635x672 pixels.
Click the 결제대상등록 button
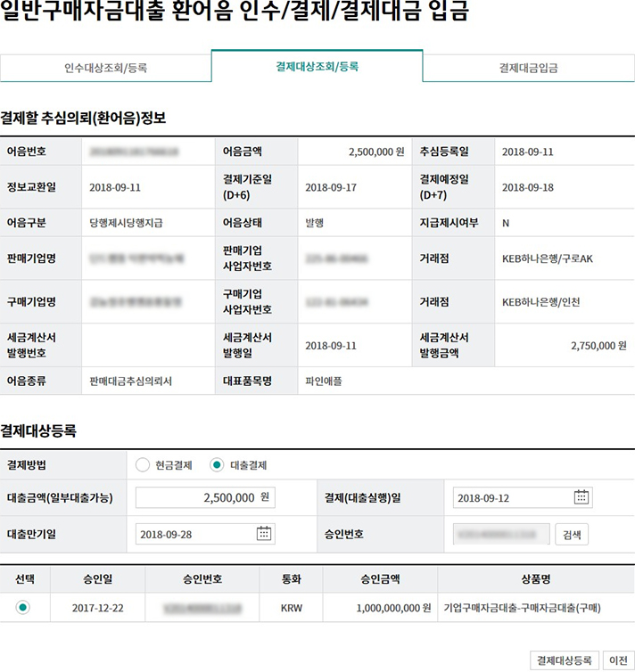(x=563, y=660)
